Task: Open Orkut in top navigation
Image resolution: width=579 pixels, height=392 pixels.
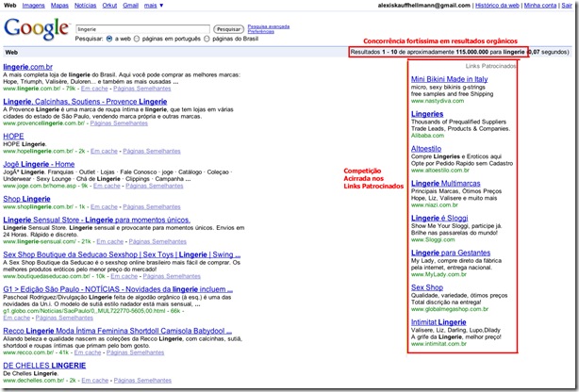Action: [109, 6]
